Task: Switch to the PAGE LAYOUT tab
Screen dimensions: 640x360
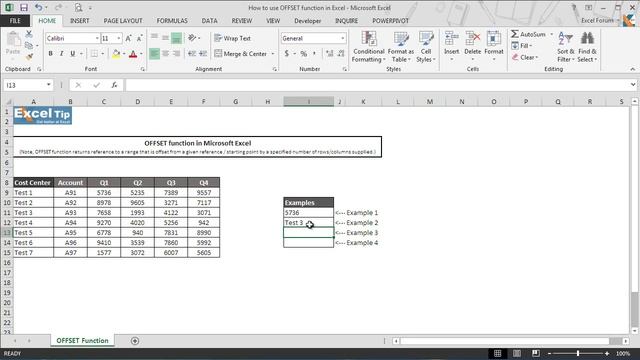Action: click(123, 21)
